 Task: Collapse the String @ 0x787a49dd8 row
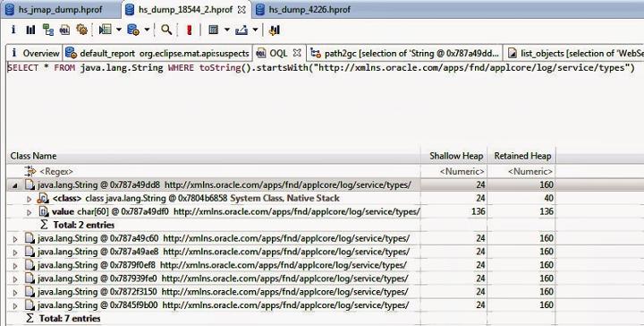click(15, 185)
